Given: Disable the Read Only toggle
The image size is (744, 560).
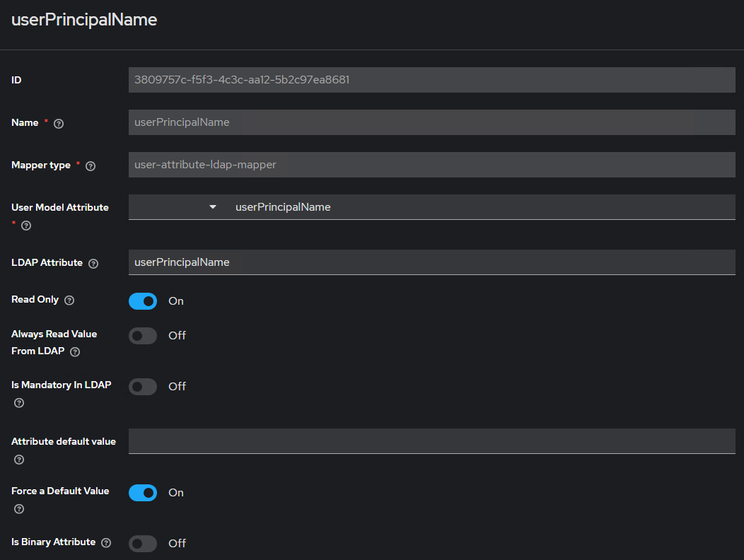Looking at the screenshot, I should pyautogui.click(x=143, y=301).
